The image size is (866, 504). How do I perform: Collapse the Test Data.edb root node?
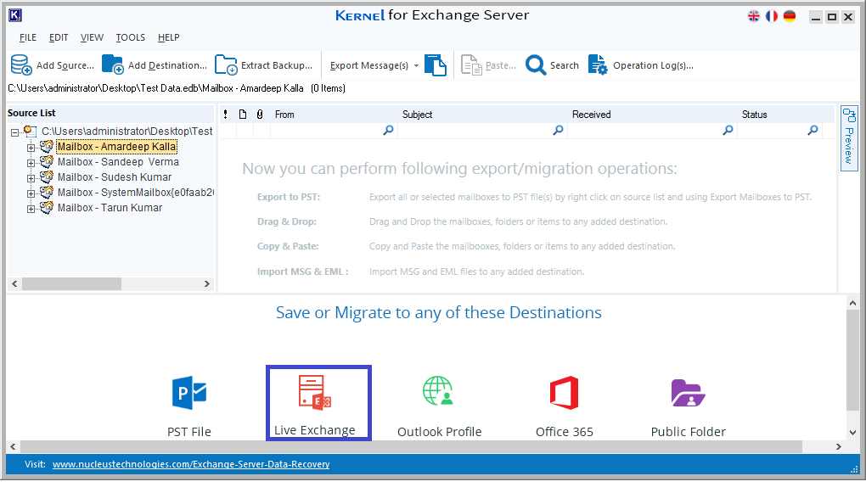coord(15,132)
